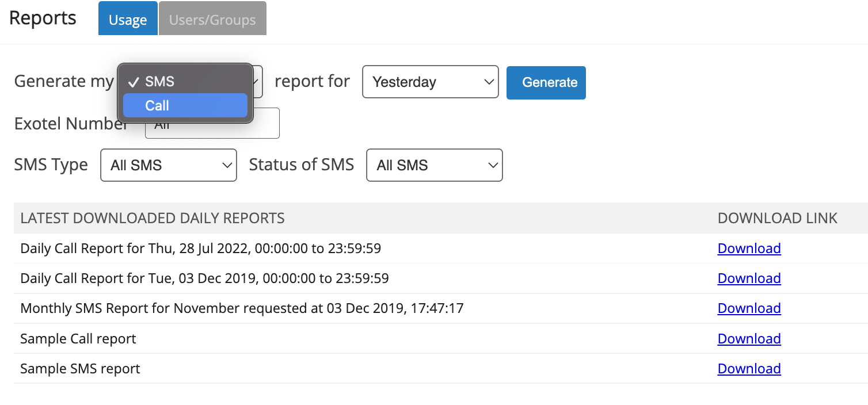The image size is (868, 405).
Task: Click the Monthly SMS Report for November text
Action: 242,308
